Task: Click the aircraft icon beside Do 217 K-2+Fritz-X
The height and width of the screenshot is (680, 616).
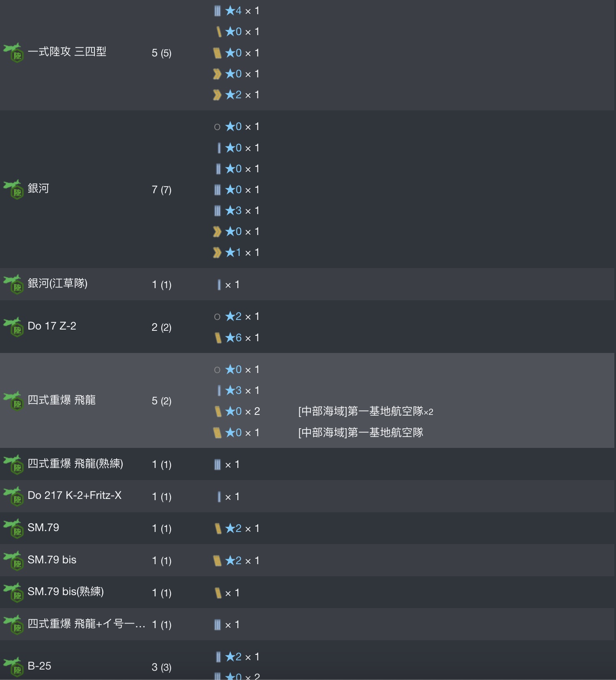Action: (x=13, y=496)
